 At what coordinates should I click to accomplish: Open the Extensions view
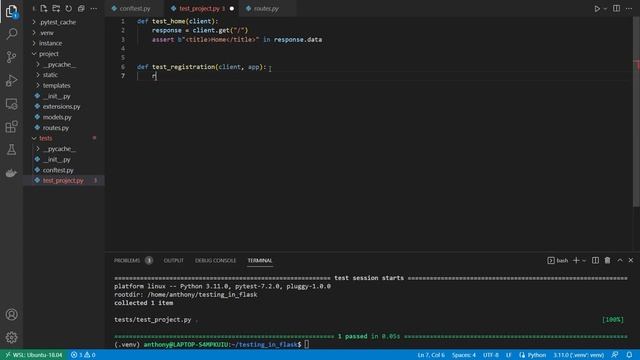[x=11, y=127]
